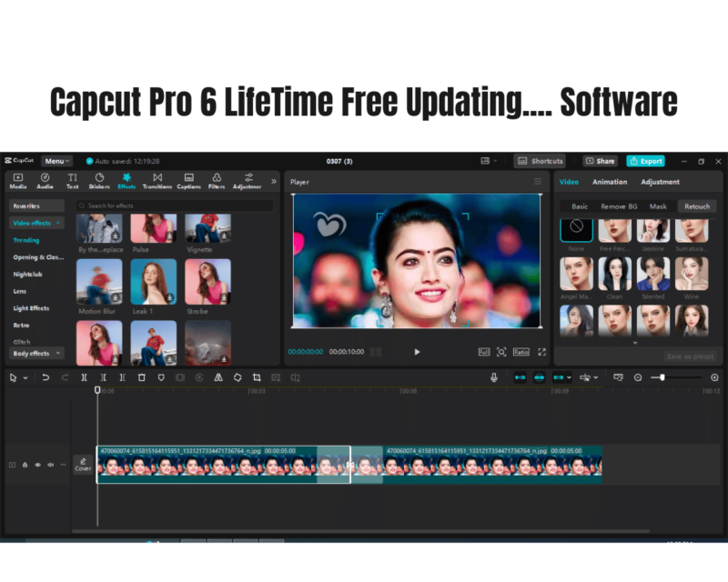Viewport: 728px width, 582px height.
Task: Apply the Clean retouch preset
Action: coord(615,274)
